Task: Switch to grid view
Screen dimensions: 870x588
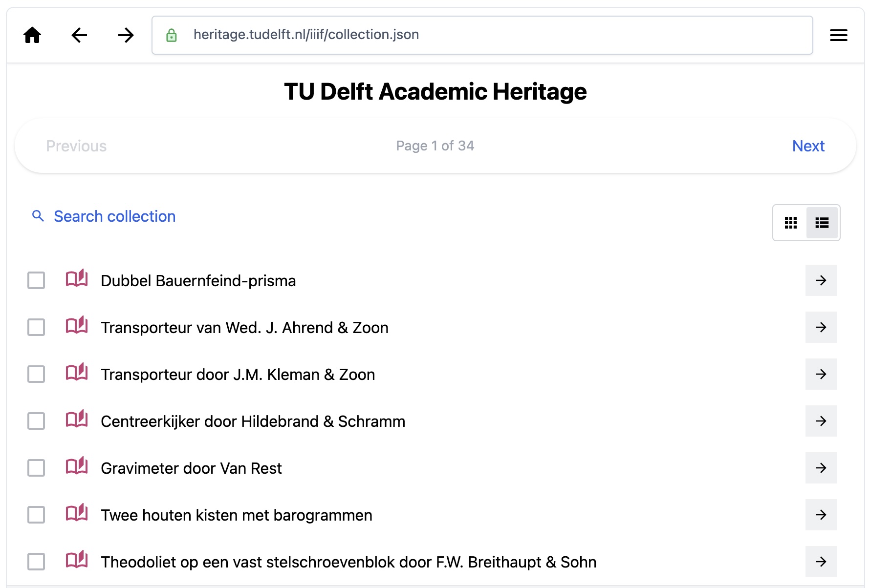Action: pyautogui.click(x=791, y=223)
